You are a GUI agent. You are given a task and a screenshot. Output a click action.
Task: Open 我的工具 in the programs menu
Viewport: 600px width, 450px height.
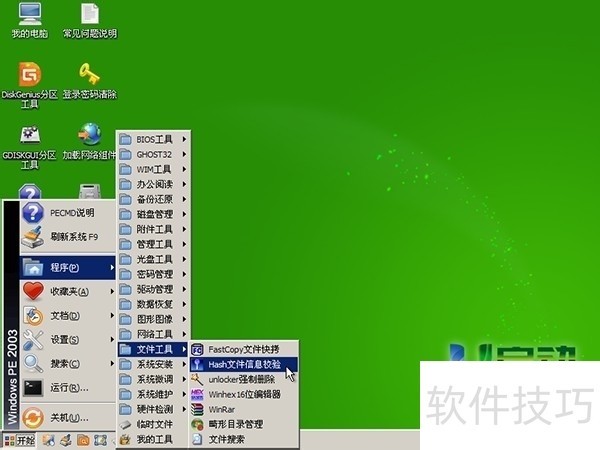pyautogui.click(x=153, y=439)
